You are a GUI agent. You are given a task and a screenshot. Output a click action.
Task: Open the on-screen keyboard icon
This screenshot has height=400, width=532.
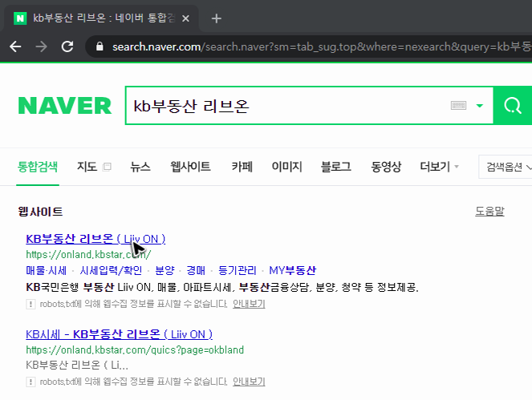pos(458,106)
